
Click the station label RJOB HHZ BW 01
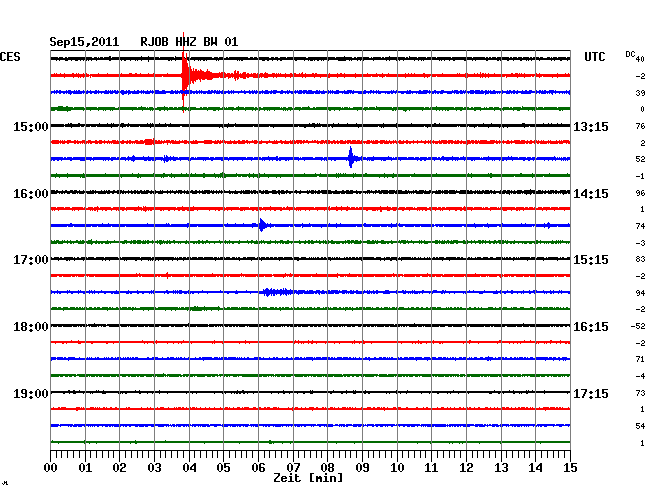(x=189, y=42)
